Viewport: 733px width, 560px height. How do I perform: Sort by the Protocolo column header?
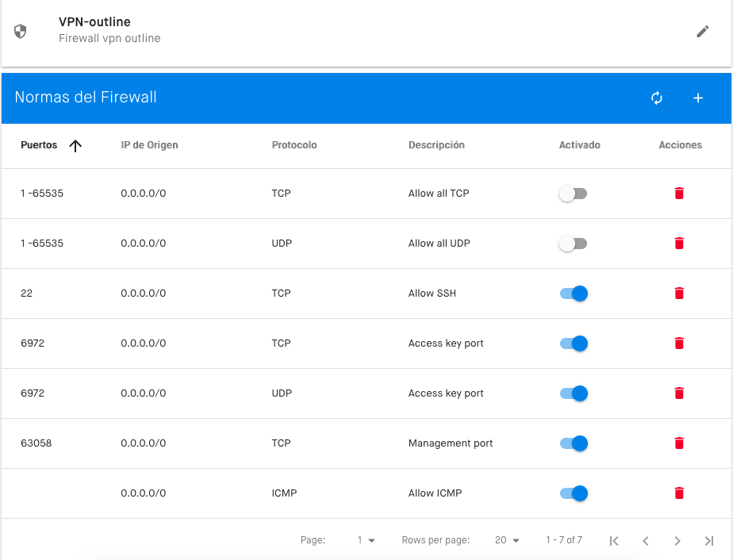pyautogui.click(x=294, y=145)
